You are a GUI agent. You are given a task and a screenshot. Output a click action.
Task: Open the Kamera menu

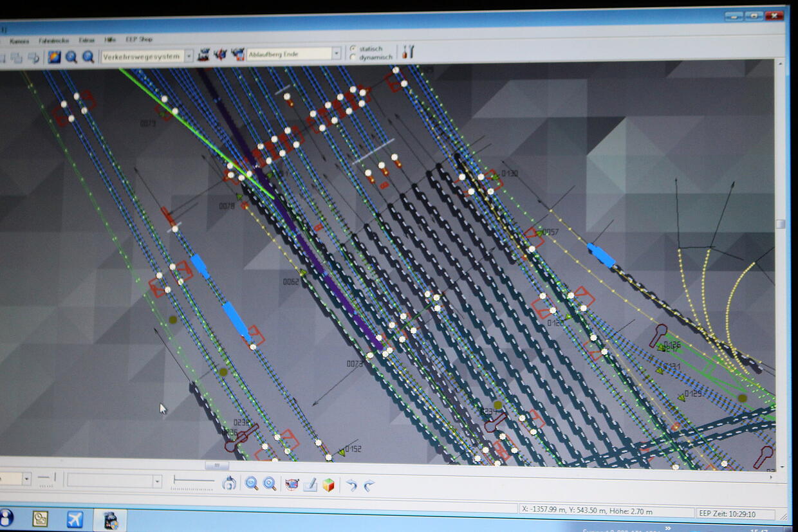point(19,41)
